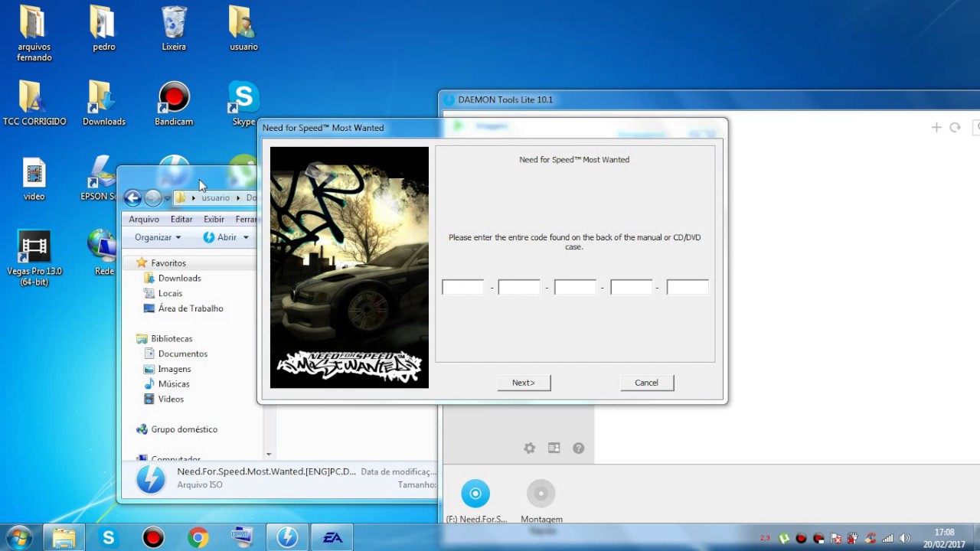Open DAEMON Tools settings gear icon
The height and width of the screenshot is (551, 980).
tap(529, 448)
